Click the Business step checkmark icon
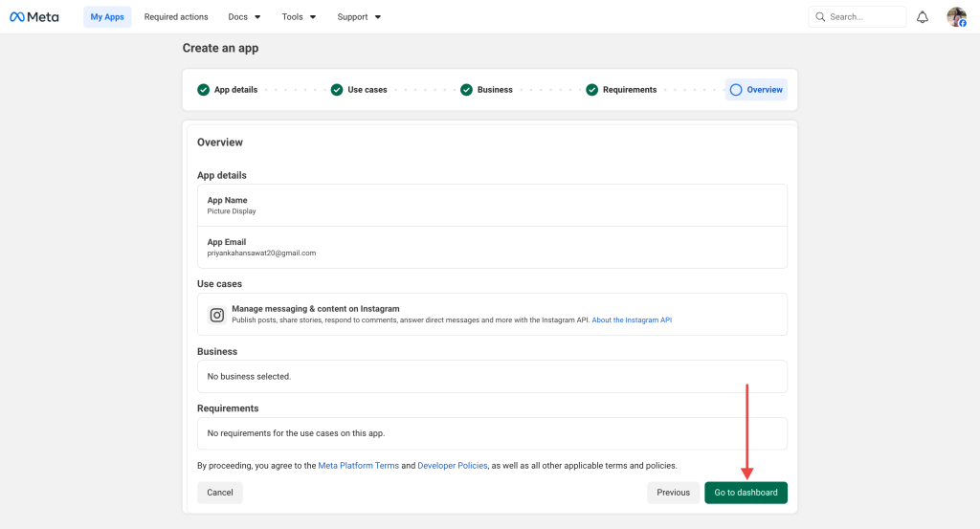 click(x=466, y=90)
